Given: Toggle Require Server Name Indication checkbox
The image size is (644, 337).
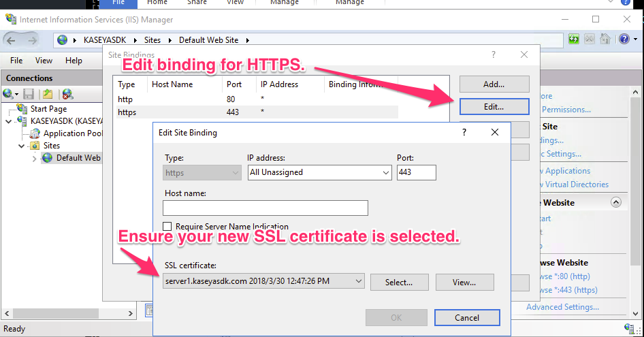Looking at the screenshot, I should tap(167, 227).
